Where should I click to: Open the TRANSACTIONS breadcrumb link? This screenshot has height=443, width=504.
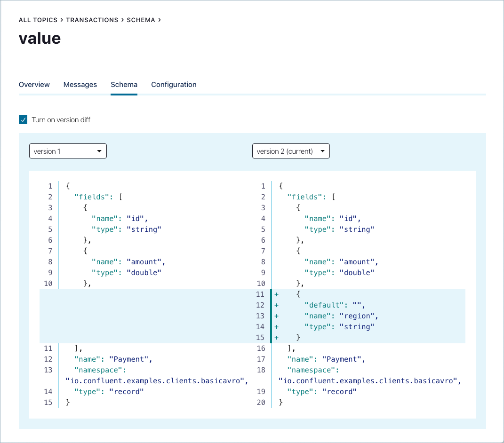[92, 20]
